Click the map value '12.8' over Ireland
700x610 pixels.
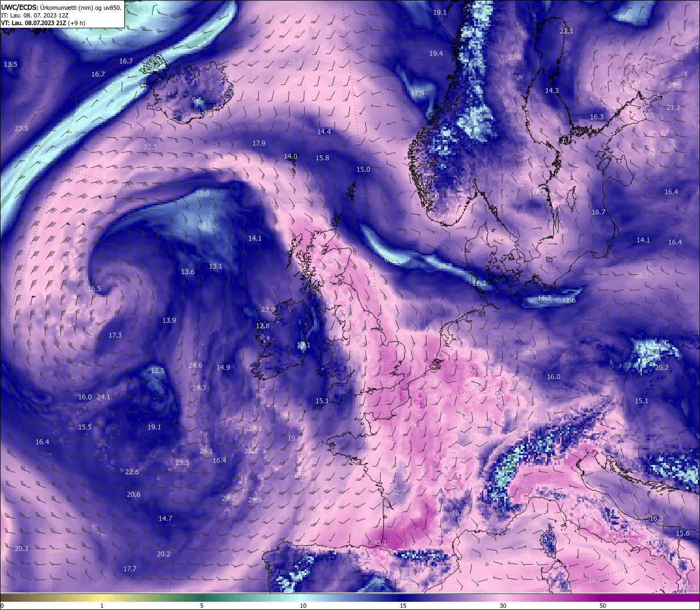pos(262,326)
